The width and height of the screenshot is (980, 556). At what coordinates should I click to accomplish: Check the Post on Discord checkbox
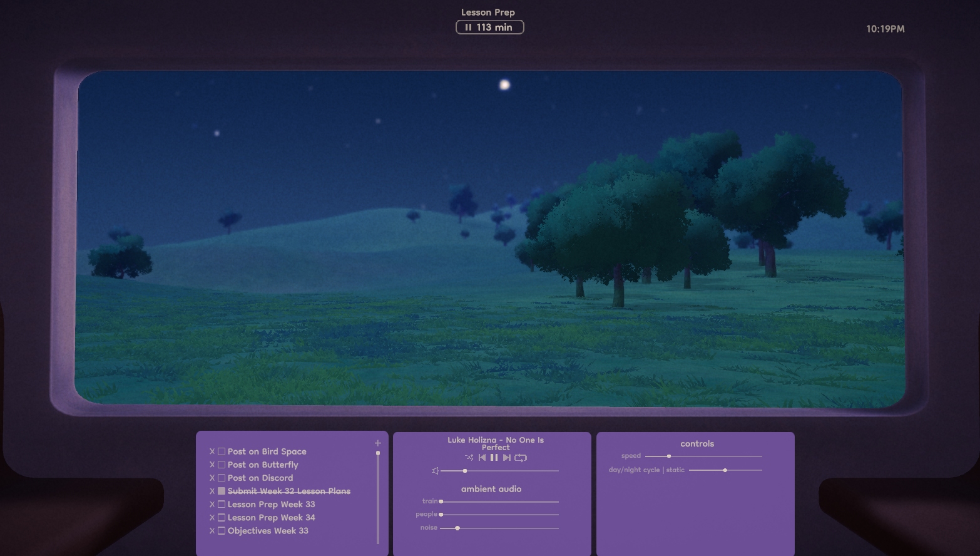pos(222,478)
